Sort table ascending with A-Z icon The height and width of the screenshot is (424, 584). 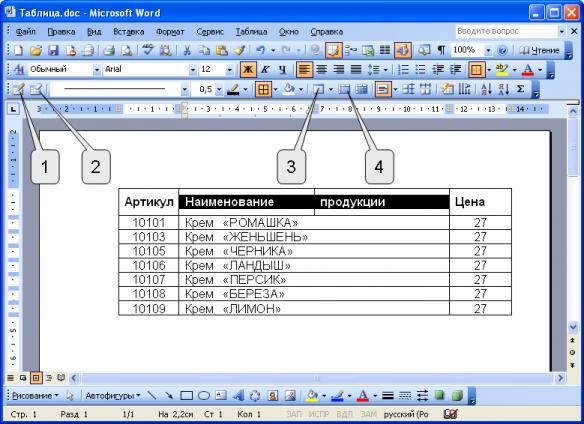(486, 89)
